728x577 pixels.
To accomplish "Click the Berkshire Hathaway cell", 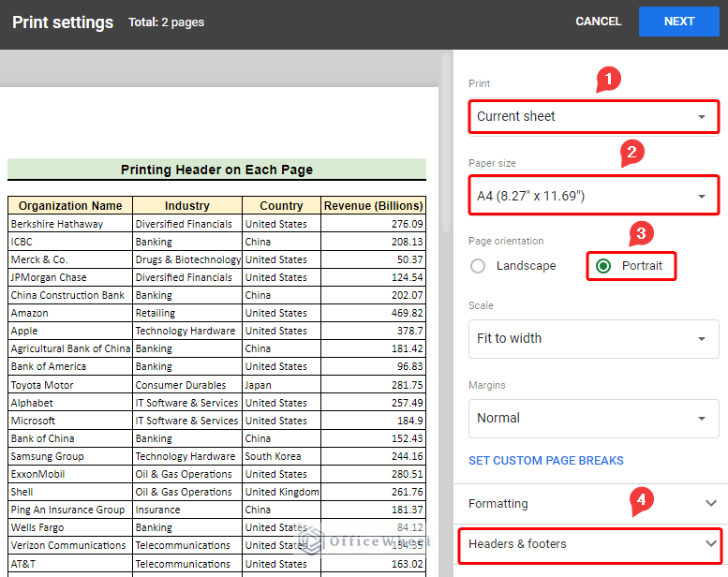I will (x=70, y=224).
